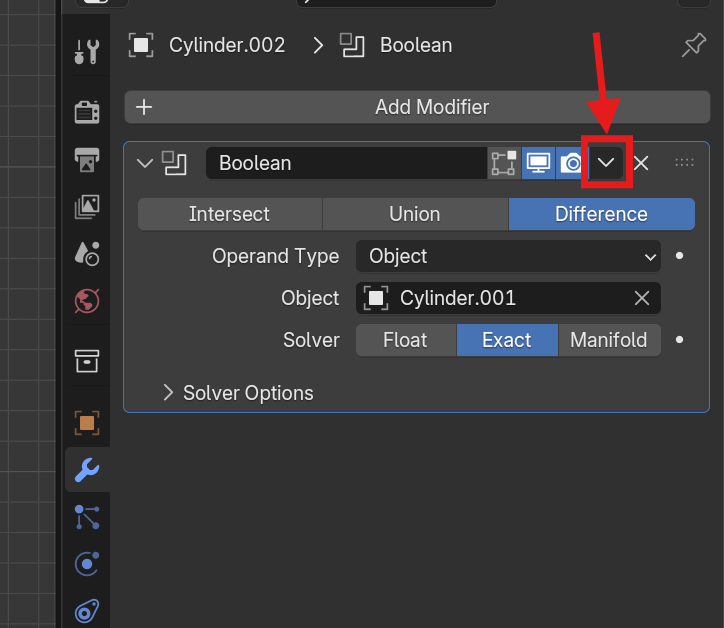Open the Physics properties tab
The width and height of the screenshot is (724, 628).
[87, 564]
